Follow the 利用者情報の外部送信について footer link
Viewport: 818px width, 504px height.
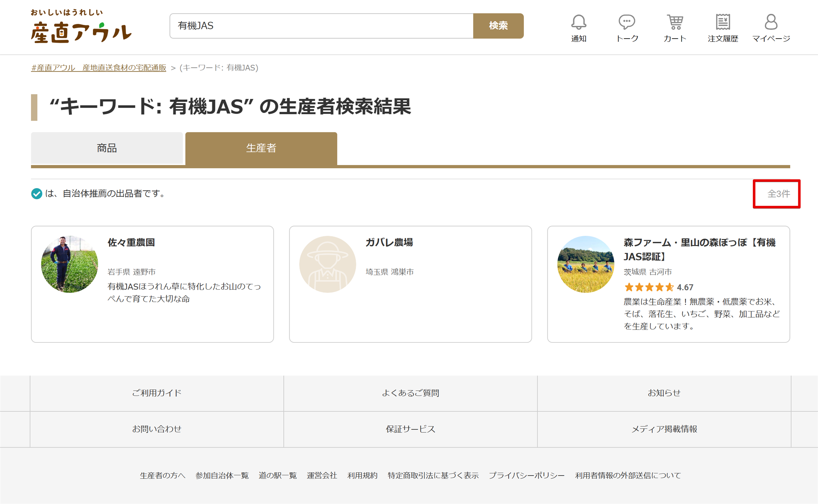point(628,475)
